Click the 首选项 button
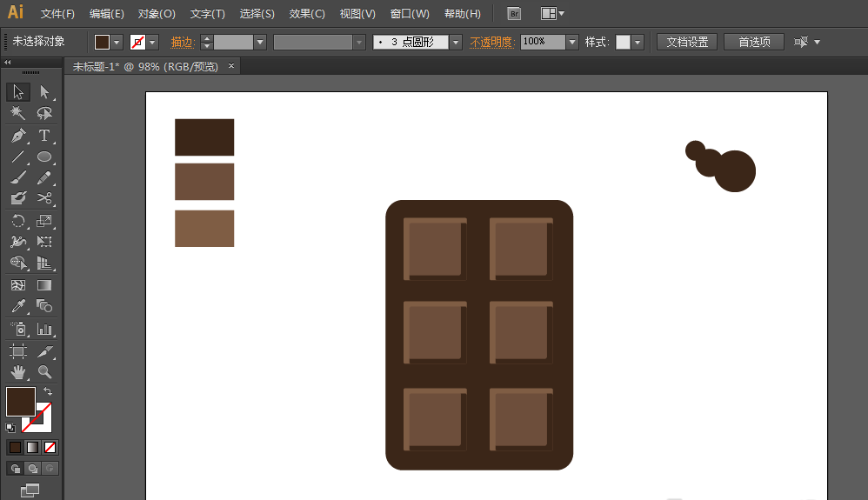The image size is (868, 500). point(754,42)
